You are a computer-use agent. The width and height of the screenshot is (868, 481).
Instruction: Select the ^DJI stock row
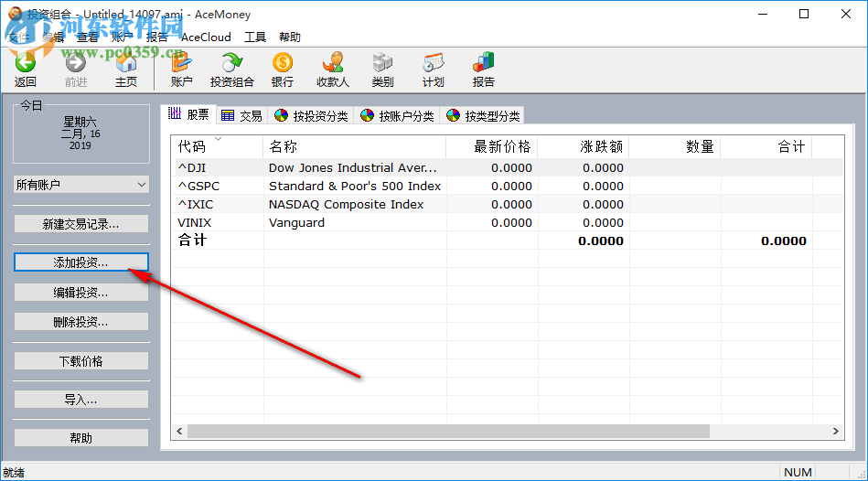tap(507, 167)
